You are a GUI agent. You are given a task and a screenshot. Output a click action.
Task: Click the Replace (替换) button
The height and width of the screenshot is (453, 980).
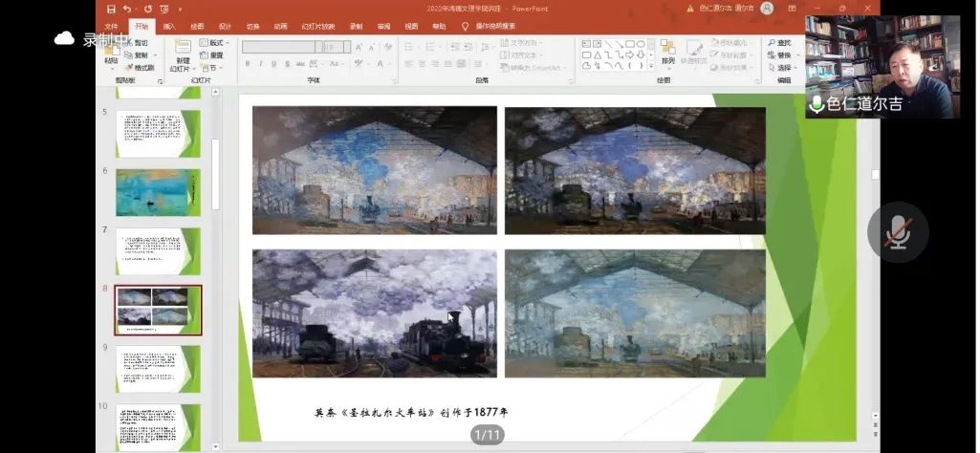tap(780, 55)
